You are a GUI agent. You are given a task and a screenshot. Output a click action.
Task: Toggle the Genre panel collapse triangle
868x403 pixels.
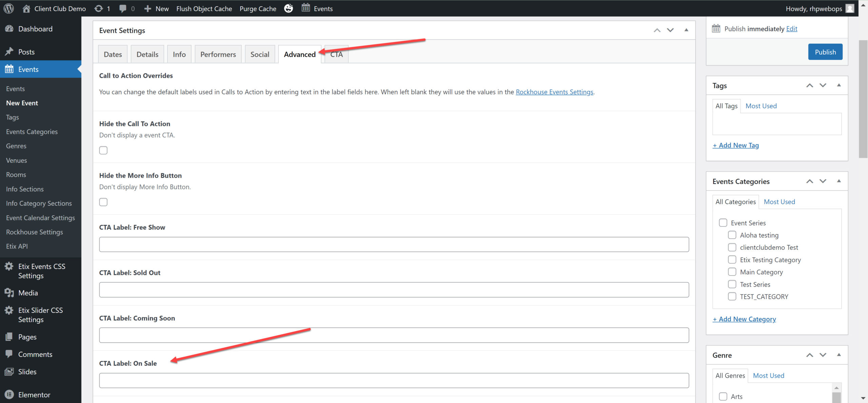[839, 355]
